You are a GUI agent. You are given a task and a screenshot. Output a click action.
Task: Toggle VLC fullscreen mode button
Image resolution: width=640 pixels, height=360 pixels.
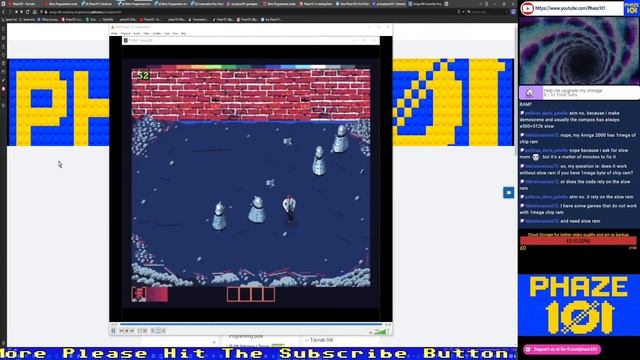[x=139, y=331]
